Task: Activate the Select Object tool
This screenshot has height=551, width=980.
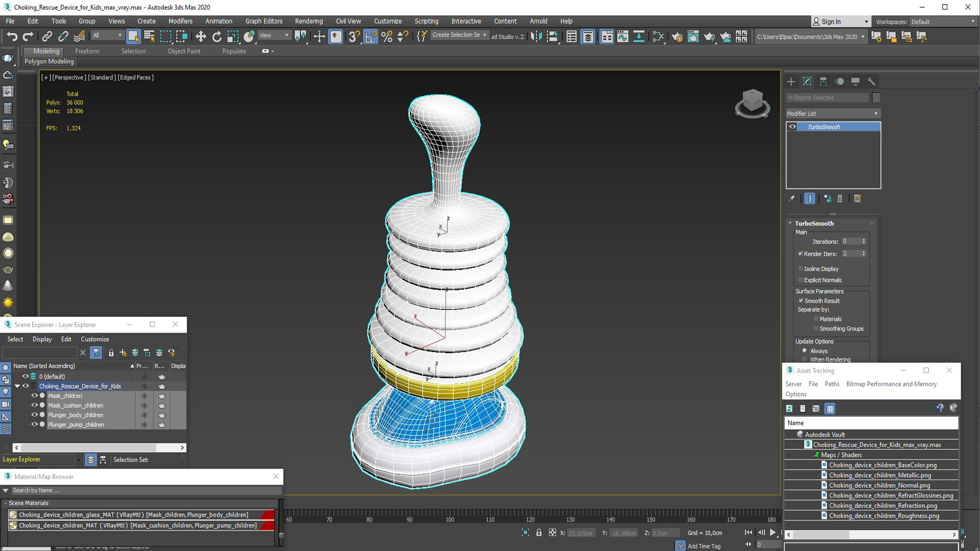Action: (x=133, y=36)
